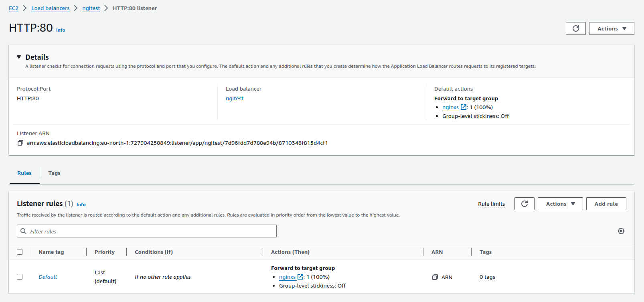Focus the Filter rules search field

click(x=147, y=231)
